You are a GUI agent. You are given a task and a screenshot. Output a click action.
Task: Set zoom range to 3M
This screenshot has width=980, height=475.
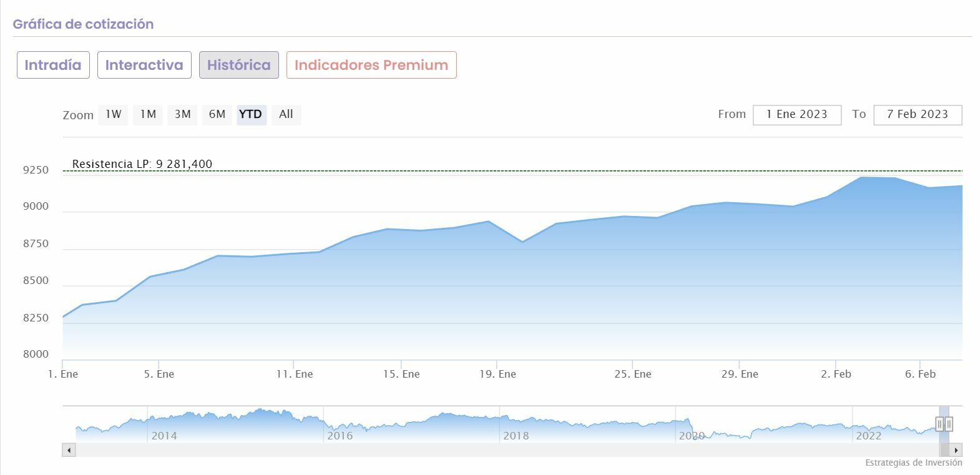coord(182,114)
